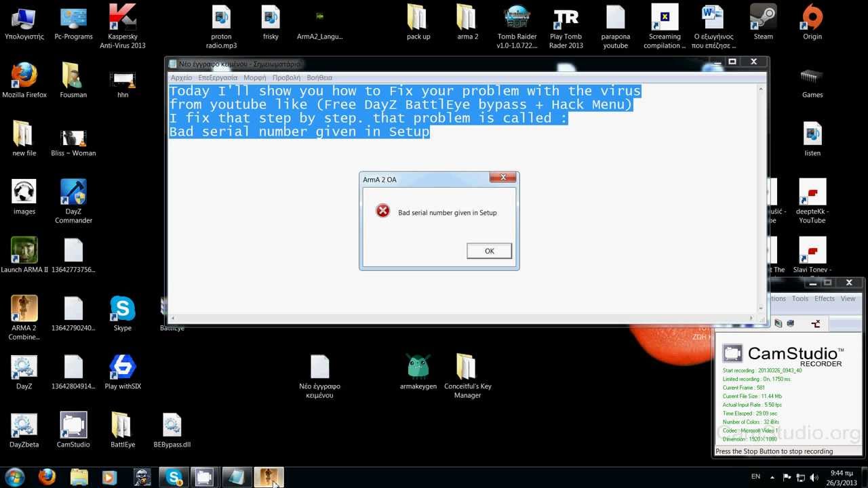Select the Kaspersky Anti-Virus 2013 desktop icon

coord(123,27)
